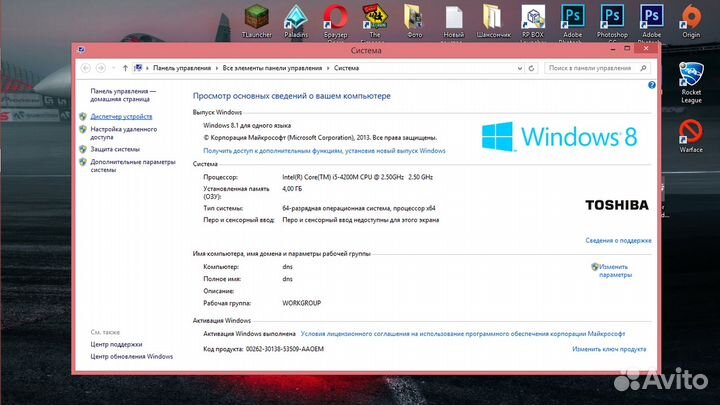Click the search magnifier icon
The width and height of the screenshot is (720, 405).
click(x=643, y=68)
